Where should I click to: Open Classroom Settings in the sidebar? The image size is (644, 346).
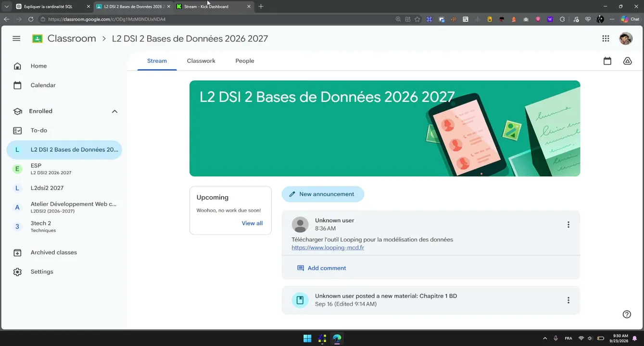click(x=64, y=272)
